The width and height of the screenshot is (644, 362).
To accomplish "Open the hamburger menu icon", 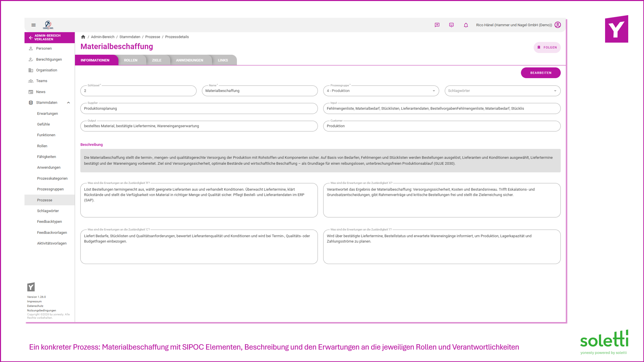I will [x=34, y=25].
